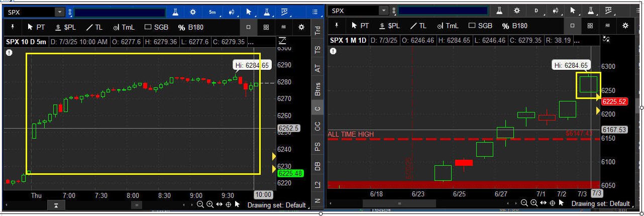Expand the SPX symbol dropdown in left chart
The image size is (644, 216).
[x=60, y=12]
